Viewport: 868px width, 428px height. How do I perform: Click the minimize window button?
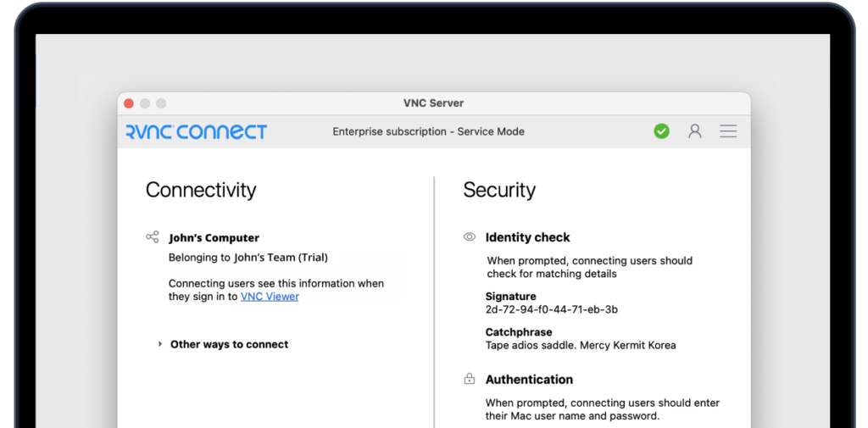(x=145, y=103)
